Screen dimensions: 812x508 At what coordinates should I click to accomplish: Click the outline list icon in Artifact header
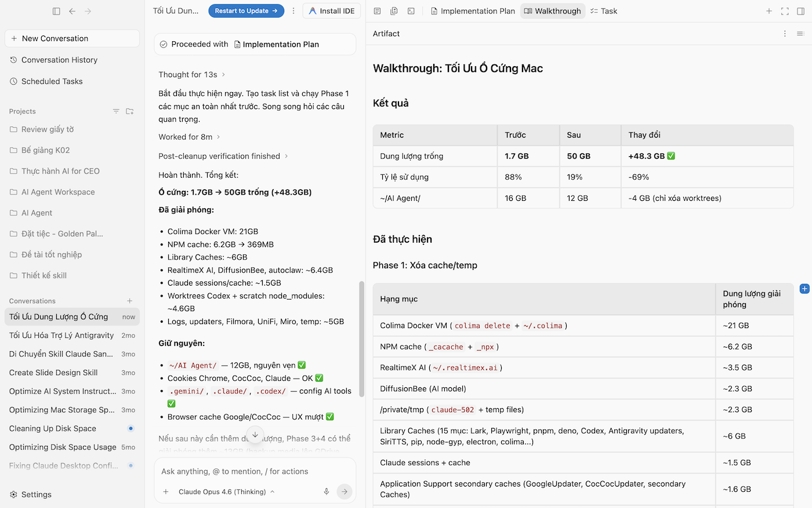point(801,34)
